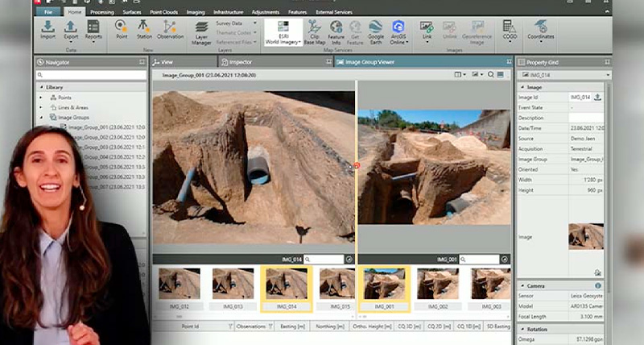Open the COGO calculator tool
The width and height of the screenshot is (644, 345).
click(x=510, y=31)
